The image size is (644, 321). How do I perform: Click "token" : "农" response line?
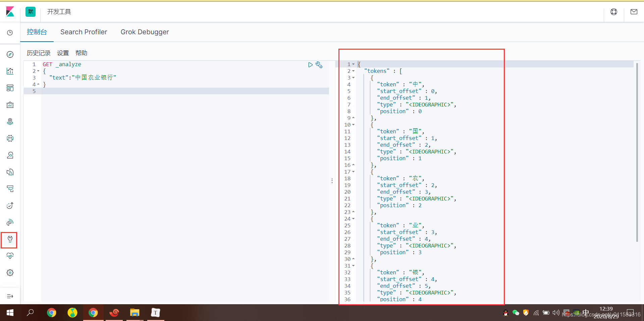[400, 178]
